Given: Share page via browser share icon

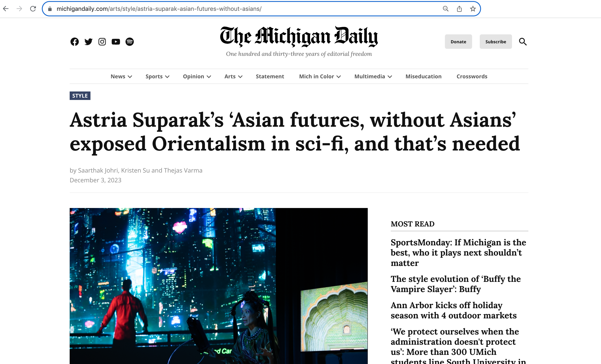Looking at the screenshot, I should coord(459,9).
